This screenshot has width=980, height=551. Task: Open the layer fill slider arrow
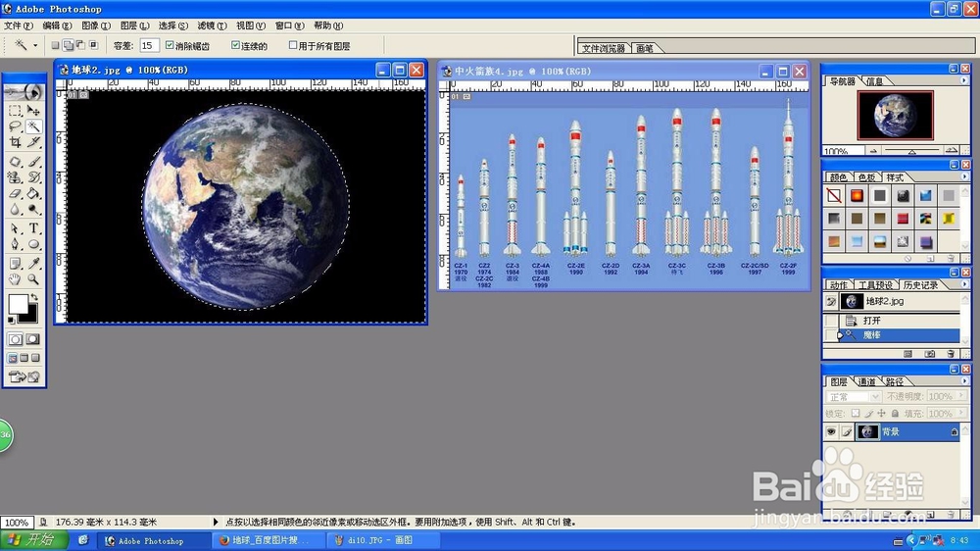click(961, 413)
